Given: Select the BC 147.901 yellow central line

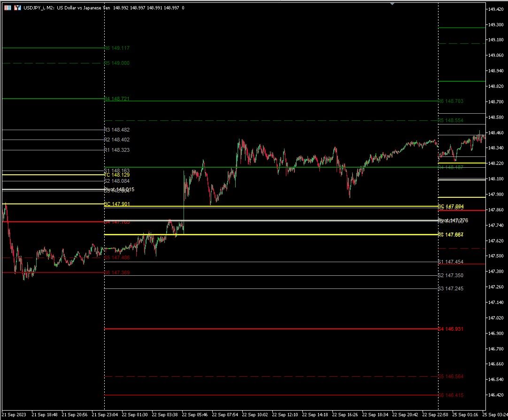Looking at the screenshot, I should pyautogui.click(x=117, y=204).
